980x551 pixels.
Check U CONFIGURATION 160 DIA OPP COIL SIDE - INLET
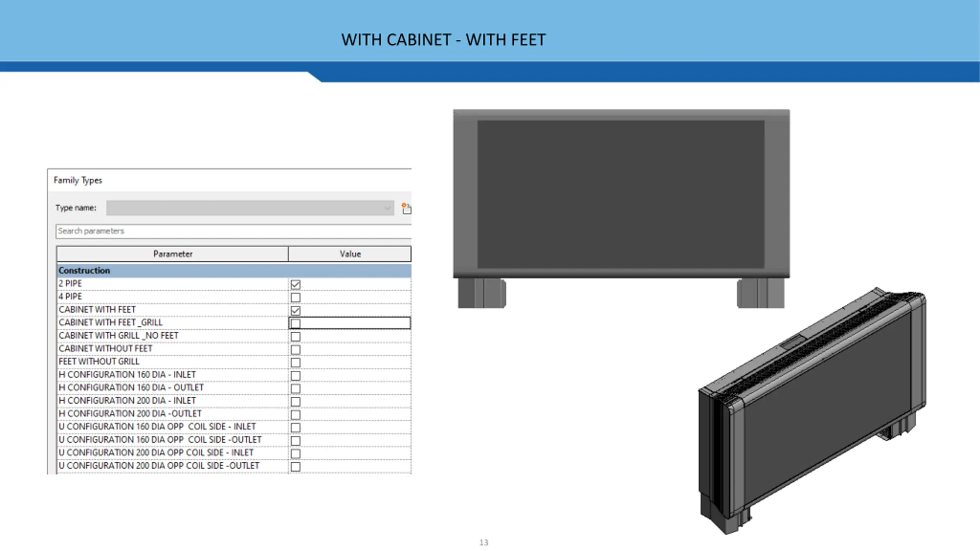296,427
